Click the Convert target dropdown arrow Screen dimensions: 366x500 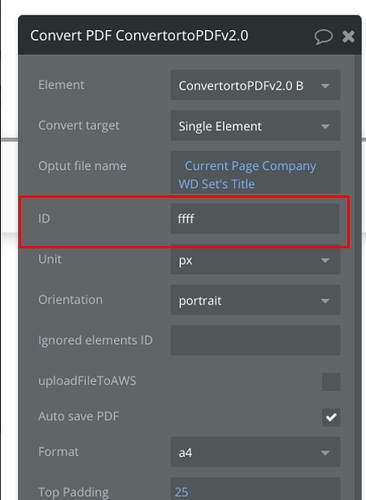click(x=325, y=127)
